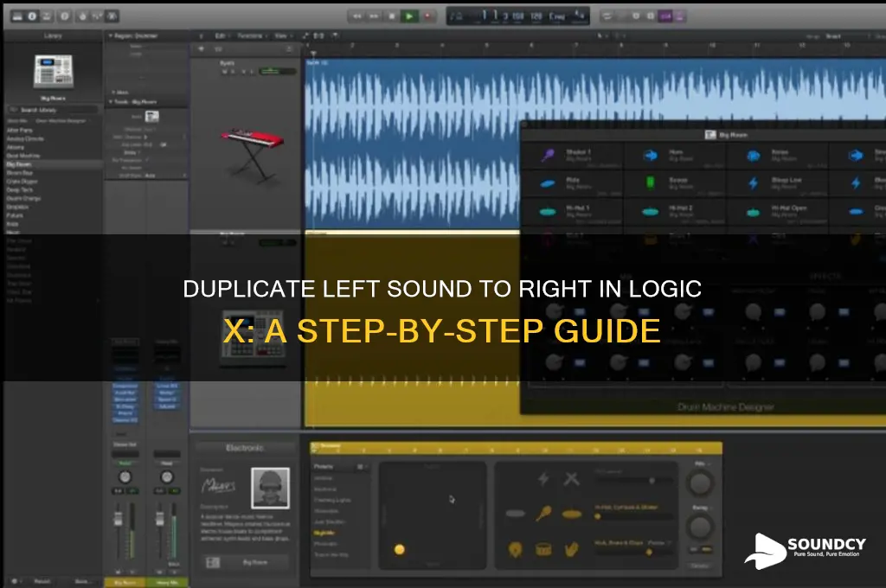This screenshot has width=886, height=588.
Task: Select the Hi-Hat 1 pad
Action: click(572, 211)
